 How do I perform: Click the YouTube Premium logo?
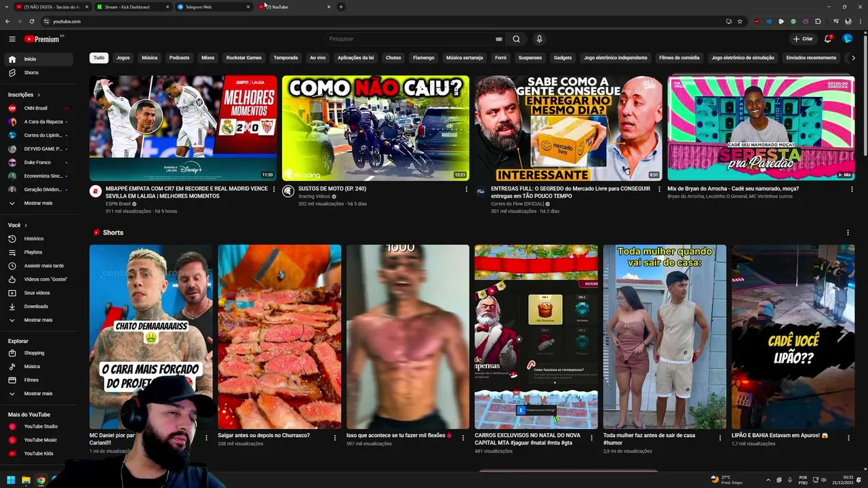click(42, 39)
